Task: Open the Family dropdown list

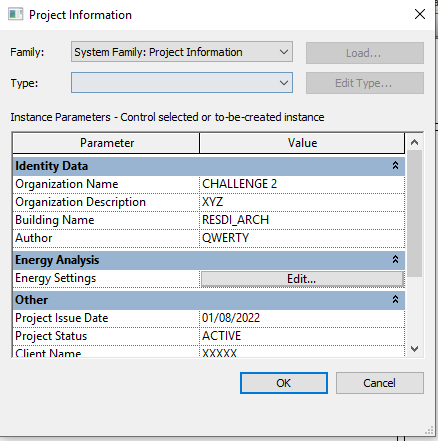Action: click(x=182, y=52)
